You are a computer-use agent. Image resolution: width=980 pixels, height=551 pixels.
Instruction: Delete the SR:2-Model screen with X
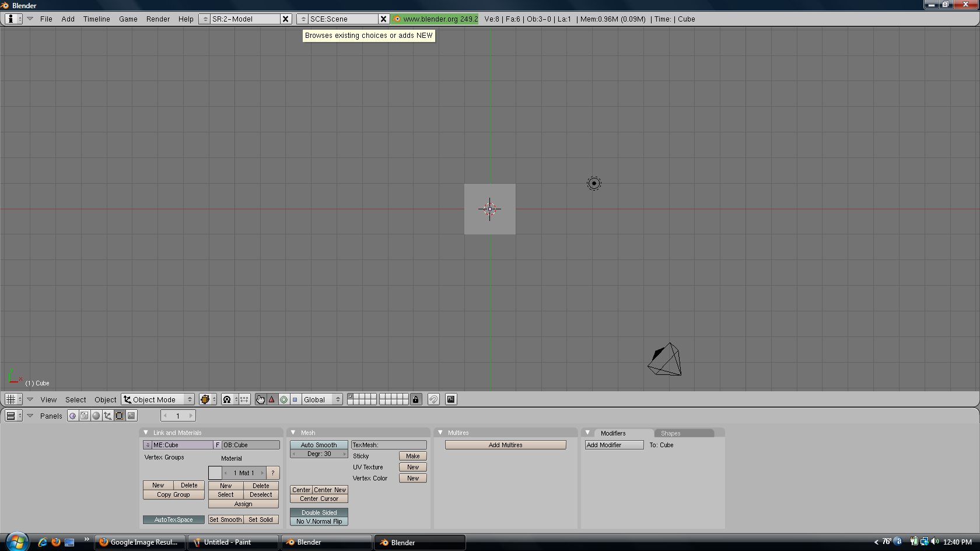click(x=285, y=19)
